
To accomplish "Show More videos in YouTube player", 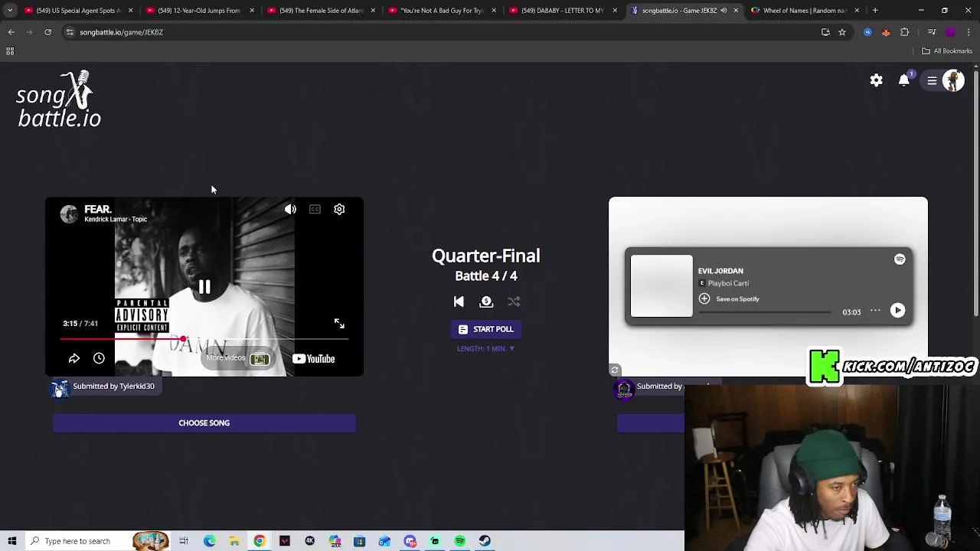I will point(238,358).
